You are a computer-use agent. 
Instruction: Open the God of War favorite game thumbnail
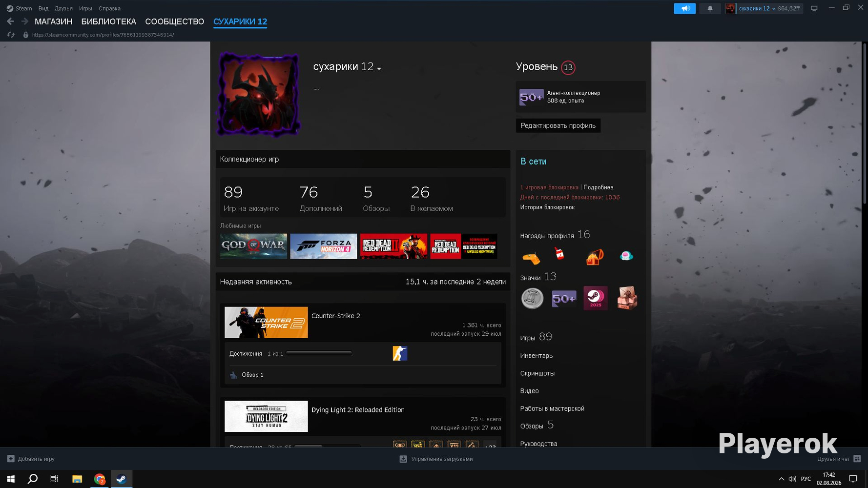(x=253, y=246)
